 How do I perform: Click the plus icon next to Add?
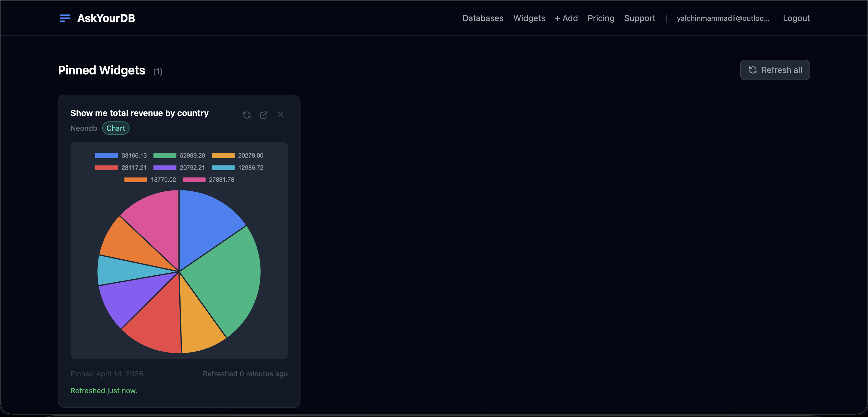558,18
